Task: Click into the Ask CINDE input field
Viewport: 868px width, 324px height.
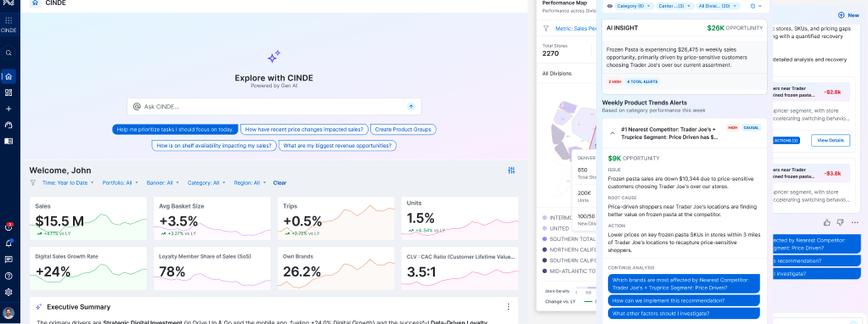Action: (274, 107)
